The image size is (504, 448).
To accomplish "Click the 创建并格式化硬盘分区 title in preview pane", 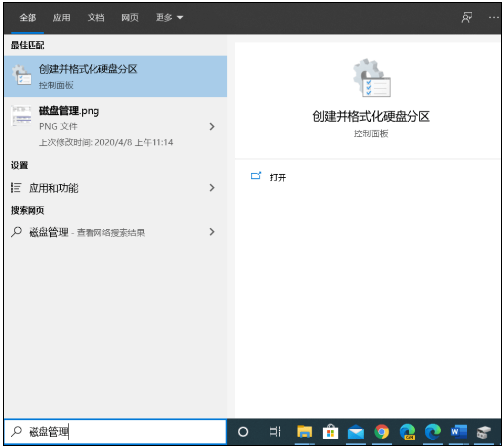I will [371, 116].
